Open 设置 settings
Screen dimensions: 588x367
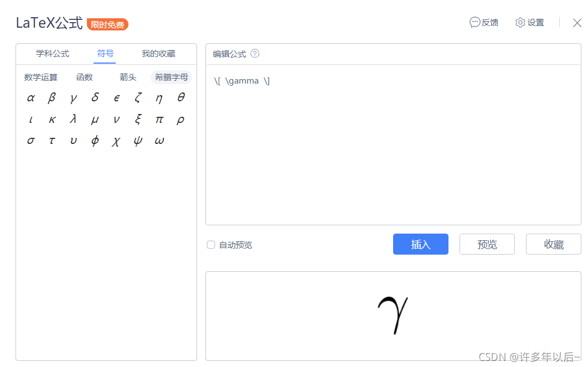[529, 23]
